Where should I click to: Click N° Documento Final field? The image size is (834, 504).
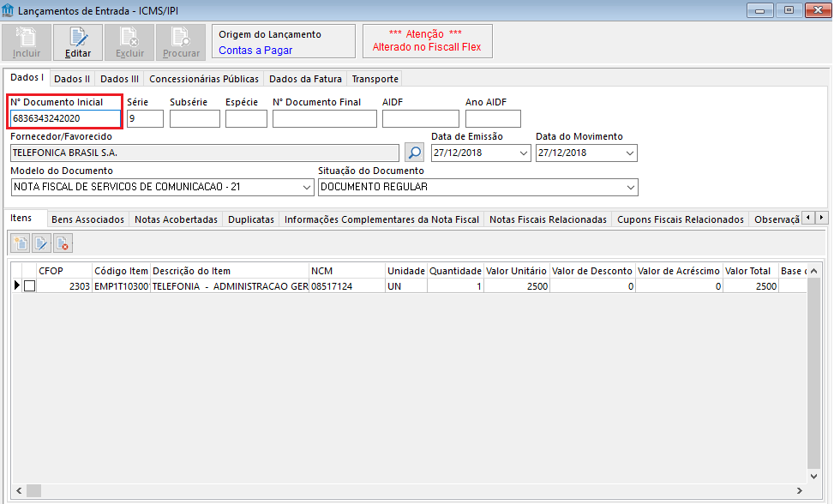pos(325,118)
